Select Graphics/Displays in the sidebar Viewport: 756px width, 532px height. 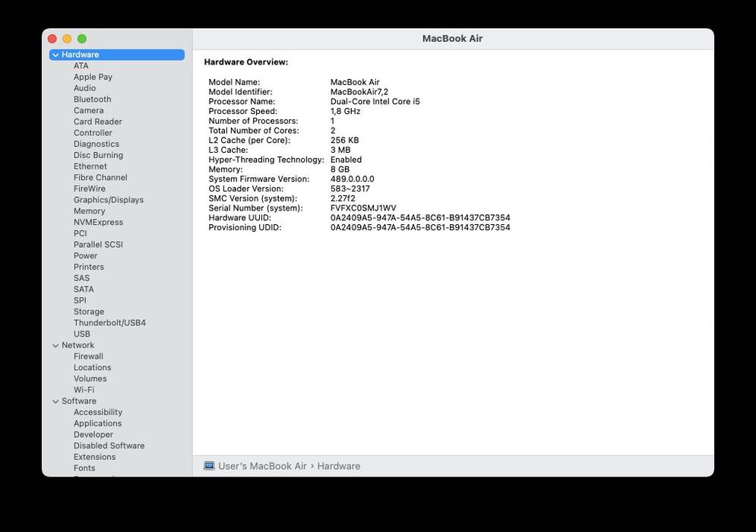pos(109,200)
